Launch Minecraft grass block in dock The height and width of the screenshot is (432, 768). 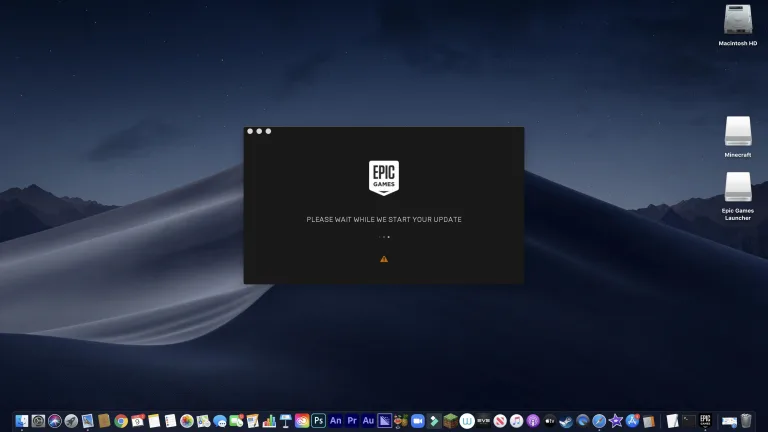450,421
